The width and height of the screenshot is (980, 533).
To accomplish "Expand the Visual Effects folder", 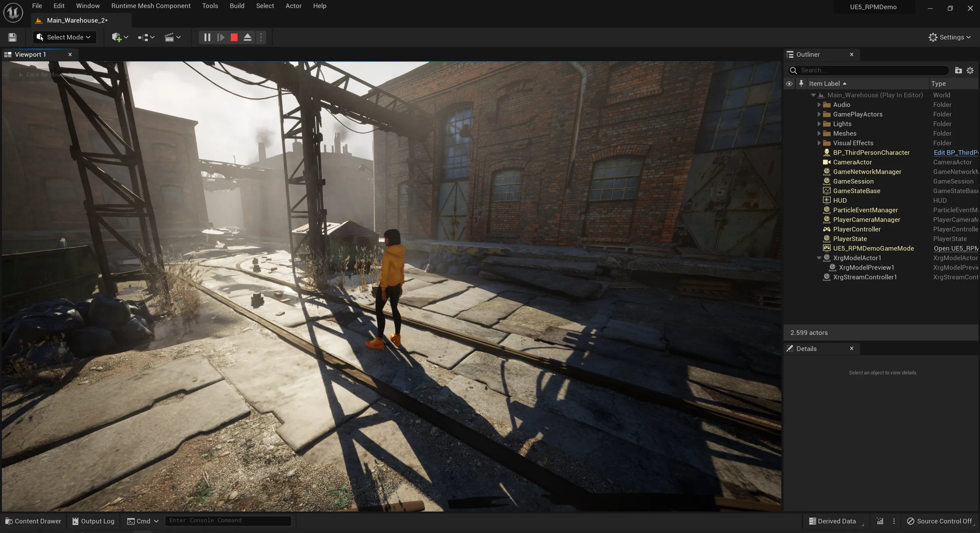I will 819,143.
